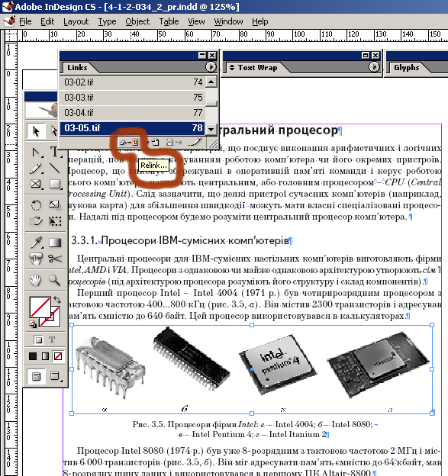Select the 03-05.tif link row
The image size is (448, 476).
pos(132,128)
